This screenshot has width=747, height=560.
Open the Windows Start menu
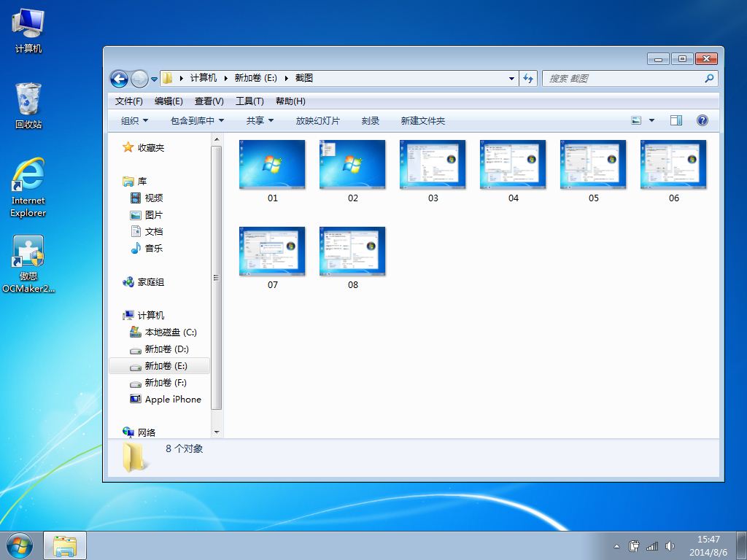tap(20, 545)
